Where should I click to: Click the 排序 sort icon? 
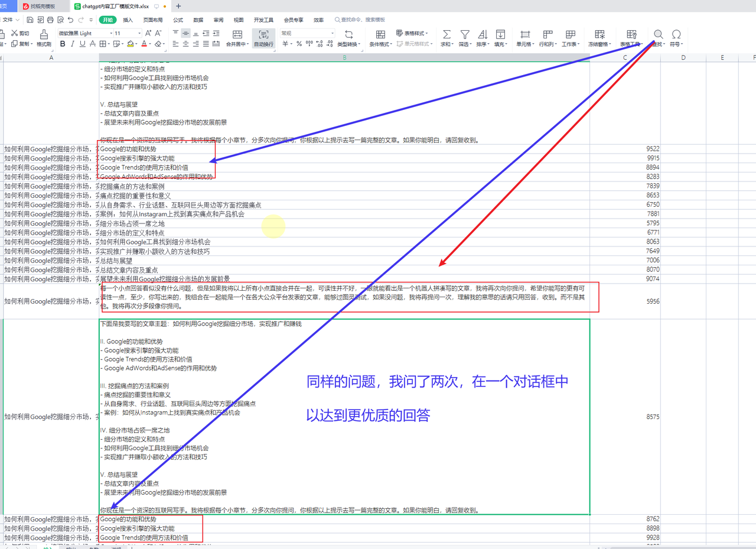483,35
